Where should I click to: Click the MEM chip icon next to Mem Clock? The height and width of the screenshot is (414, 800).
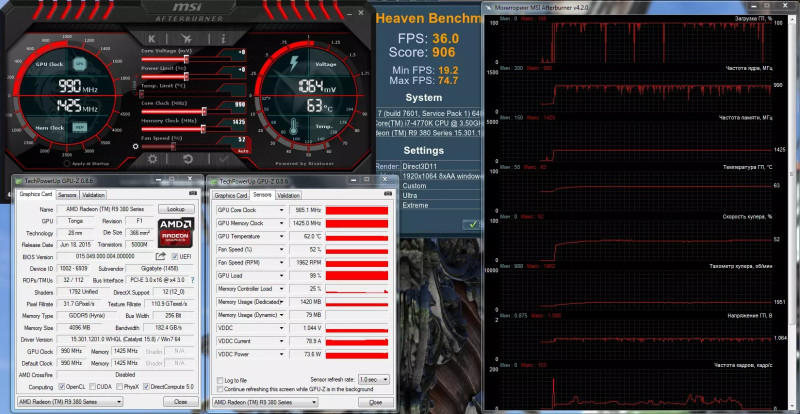click(79, 127)
